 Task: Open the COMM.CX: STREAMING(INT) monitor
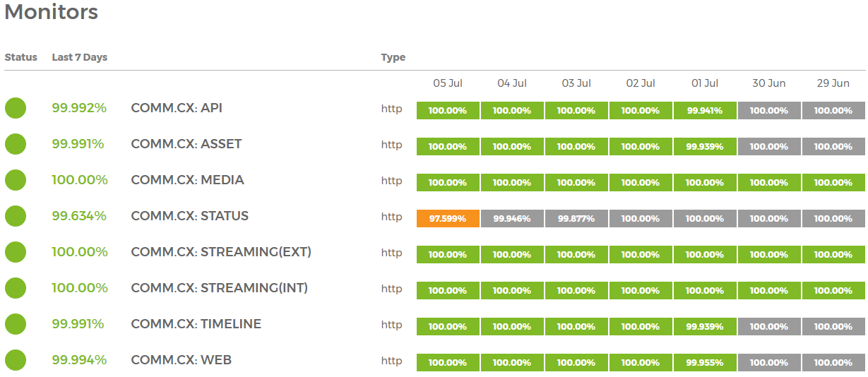click(x=220, y=288)
